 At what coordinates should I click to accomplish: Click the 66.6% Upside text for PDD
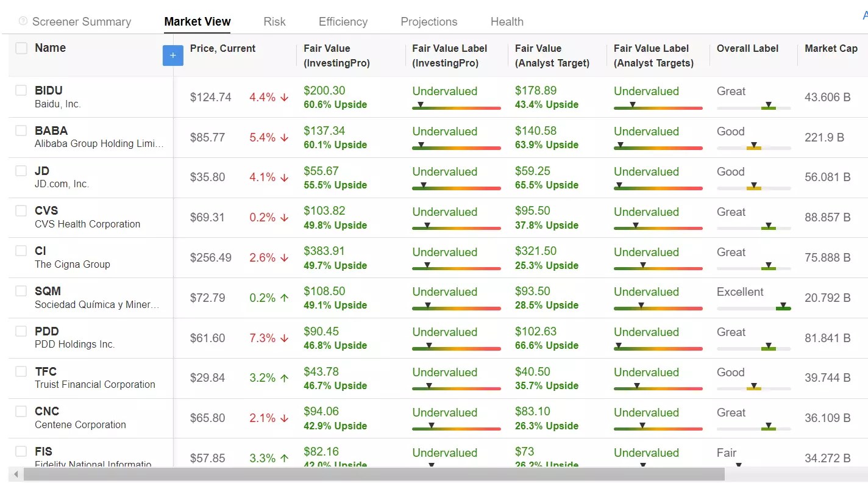(547, 345)
